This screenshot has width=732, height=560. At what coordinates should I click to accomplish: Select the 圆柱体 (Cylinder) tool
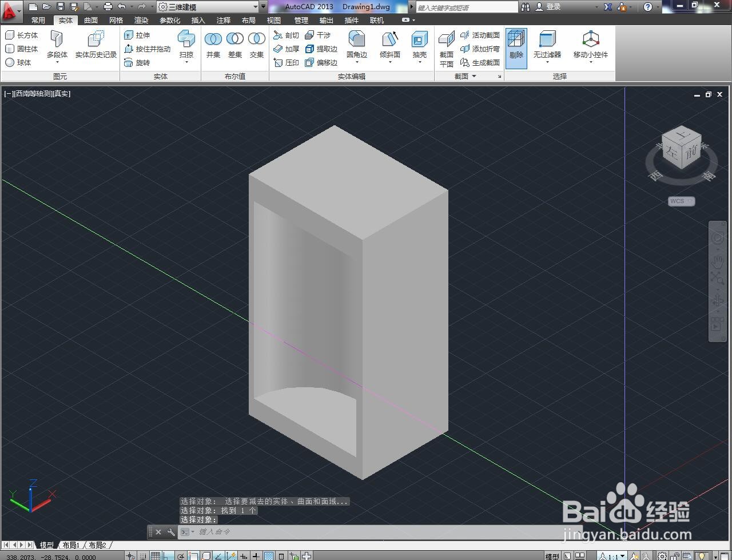[x=22, y=49]
